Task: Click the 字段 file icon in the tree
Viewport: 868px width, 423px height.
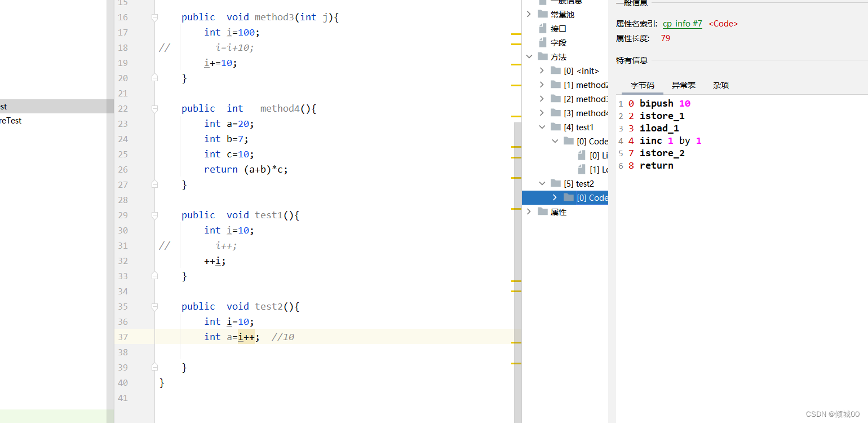Action: coord(543,42)
